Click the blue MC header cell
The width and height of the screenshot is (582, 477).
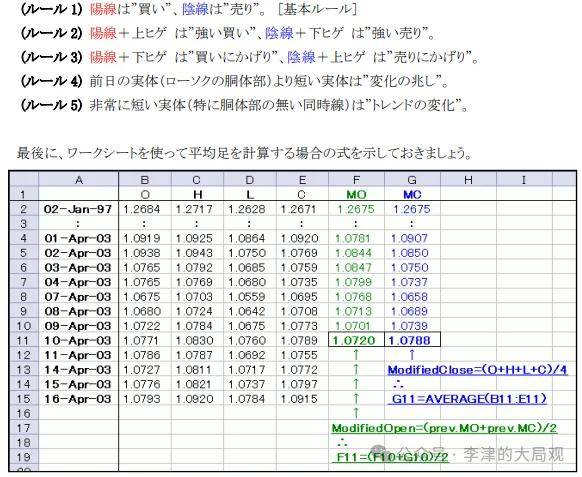tap(412, 195)
